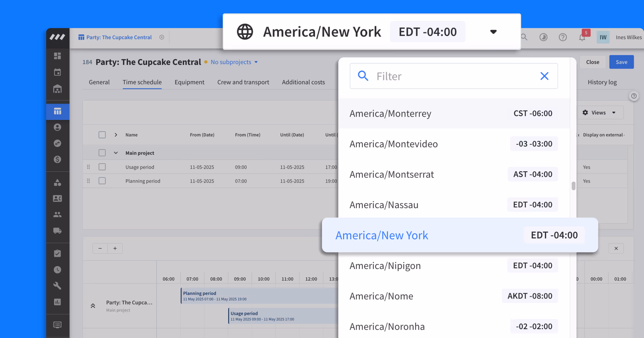Open the America/New York timezone dropdown arrow
The width and height of the screenshot is (644, 338).
click(493, 32)
